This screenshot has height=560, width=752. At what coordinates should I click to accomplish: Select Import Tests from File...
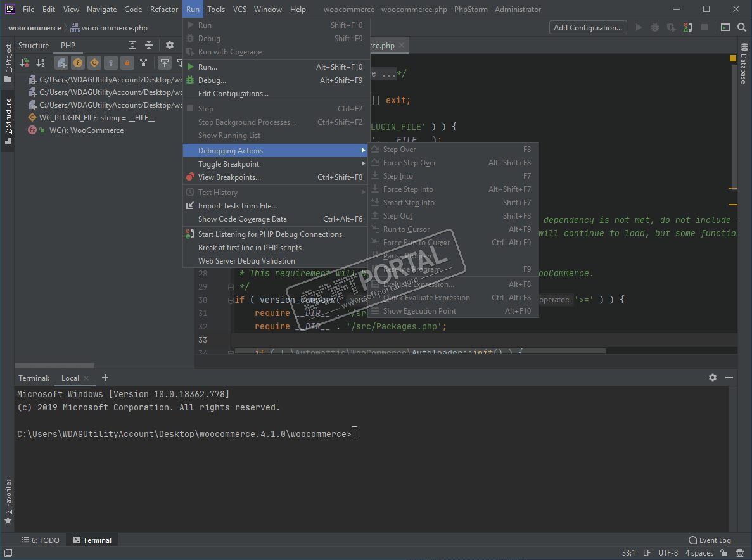275,206
